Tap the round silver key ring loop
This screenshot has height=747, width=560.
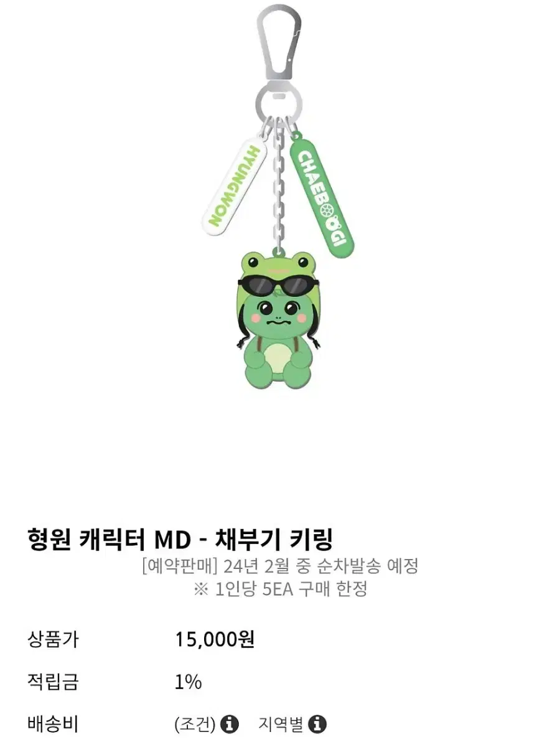(279, 102)
